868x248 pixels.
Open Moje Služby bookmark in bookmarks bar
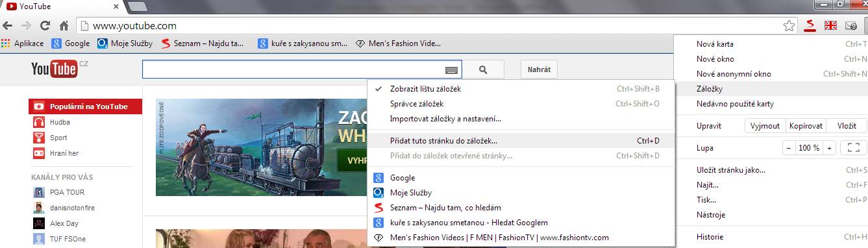[125, 43]
